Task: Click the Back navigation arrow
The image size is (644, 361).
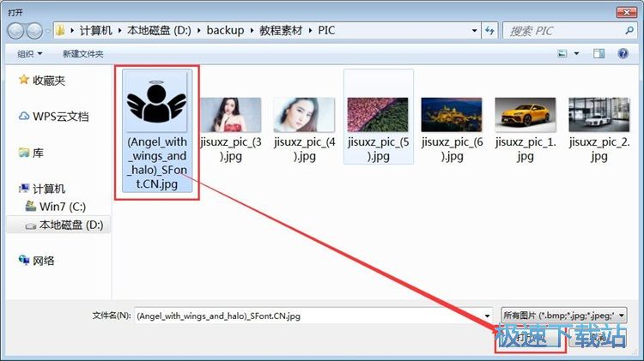Action: point(15,31)
